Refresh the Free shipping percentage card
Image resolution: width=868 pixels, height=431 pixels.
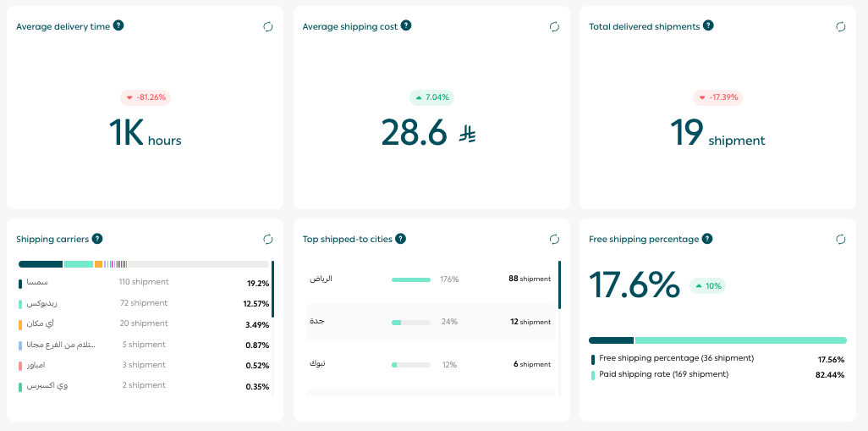coord(841,240)
